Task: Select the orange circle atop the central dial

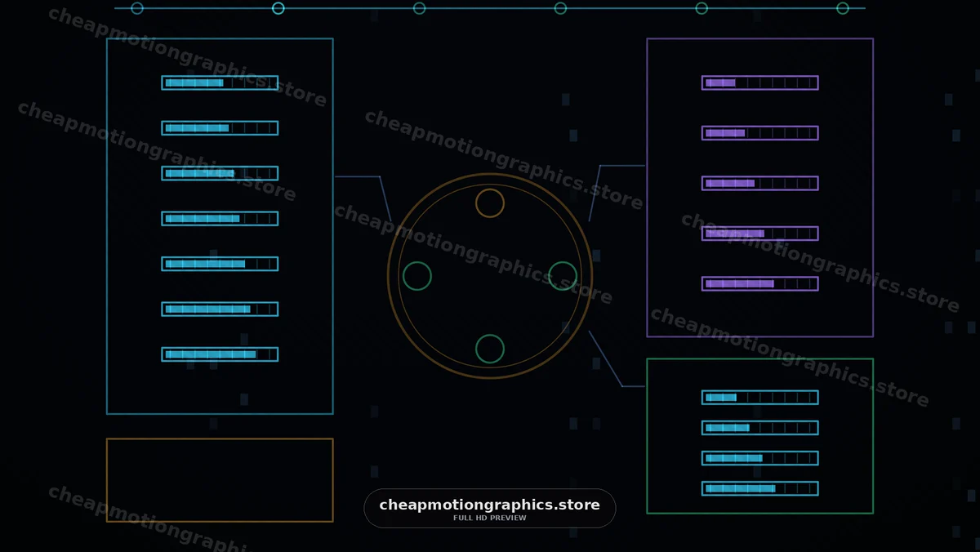Action: pos(490,203)
